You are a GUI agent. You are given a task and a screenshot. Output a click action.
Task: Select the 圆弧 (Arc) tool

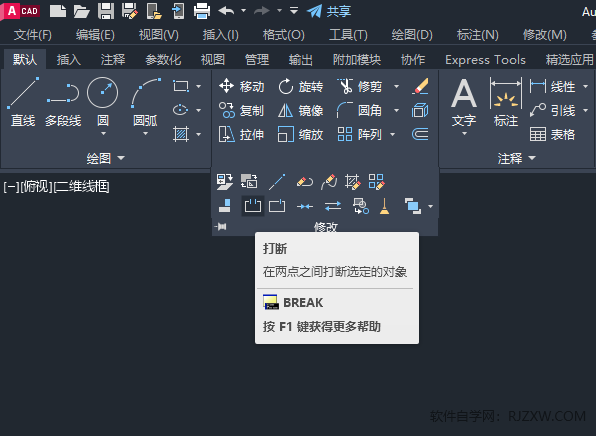(145, 102)
